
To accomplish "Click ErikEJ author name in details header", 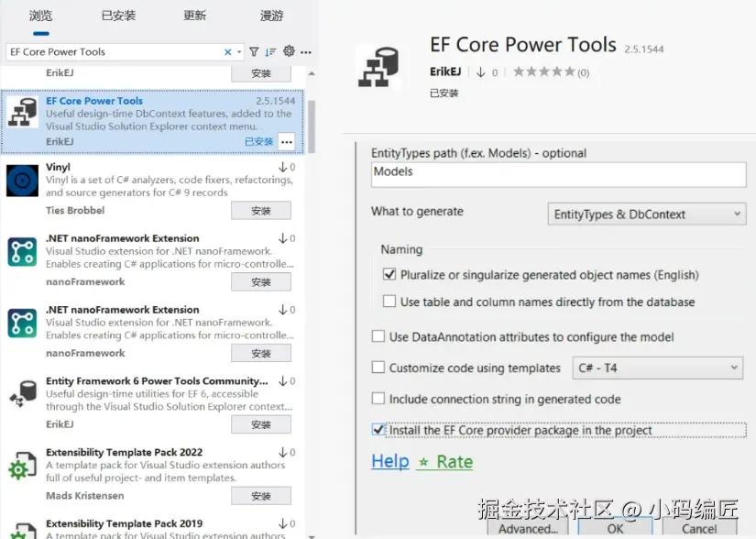I will pyautogui.click(x=445, y=71).
